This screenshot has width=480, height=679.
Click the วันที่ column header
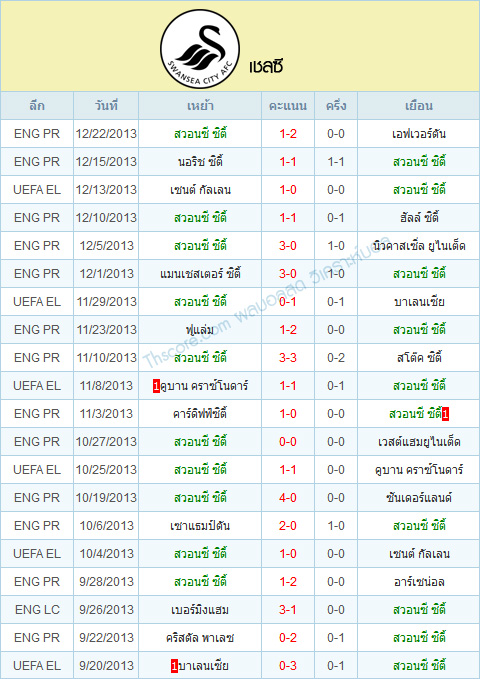[x=106, y=106]
